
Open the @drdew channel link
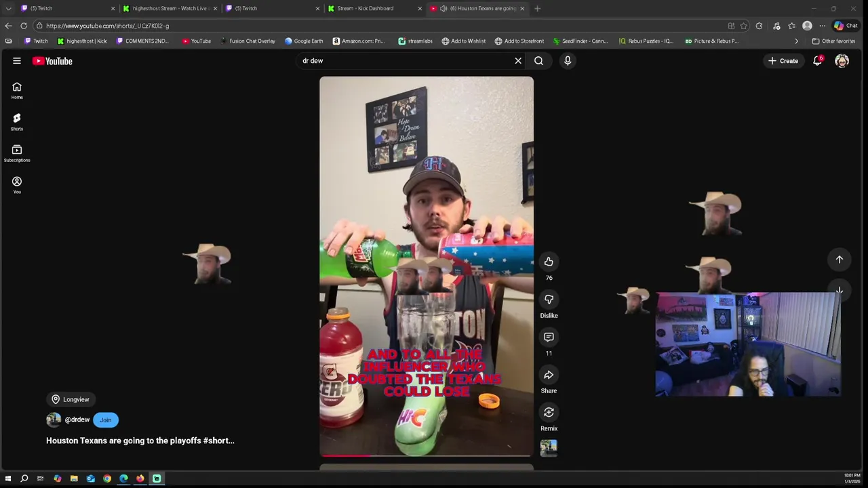[77, 420]
